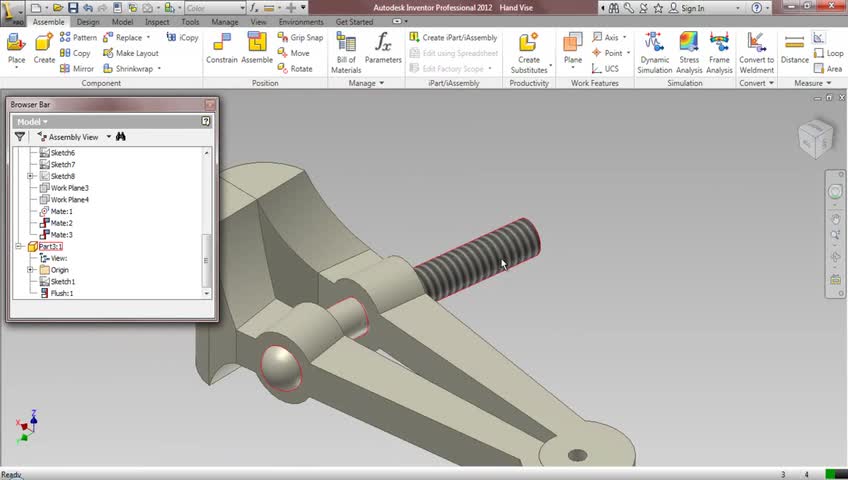Open the Assemble ribbon tab

(49, 22)
